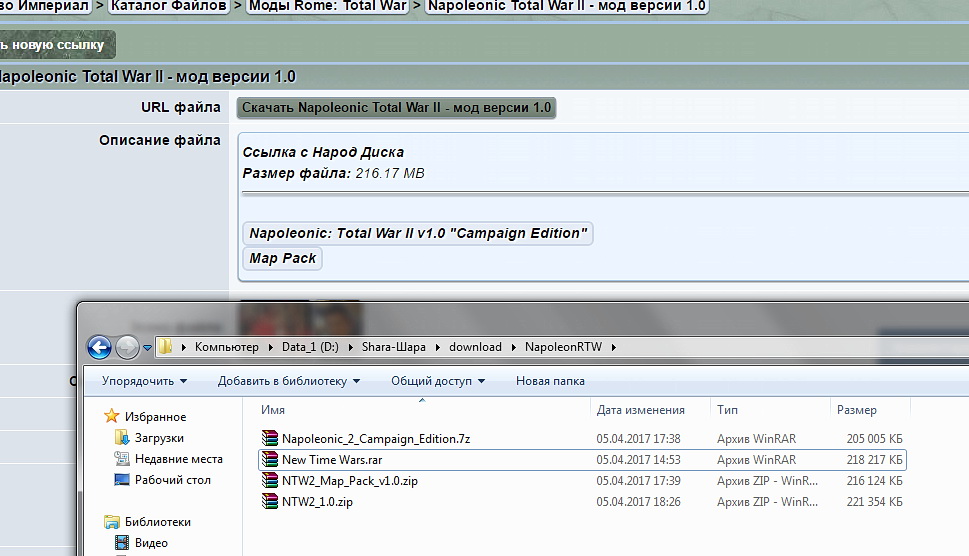Click the Недавние места icon
Screen dimensions: 969x556
coord(122,459)
